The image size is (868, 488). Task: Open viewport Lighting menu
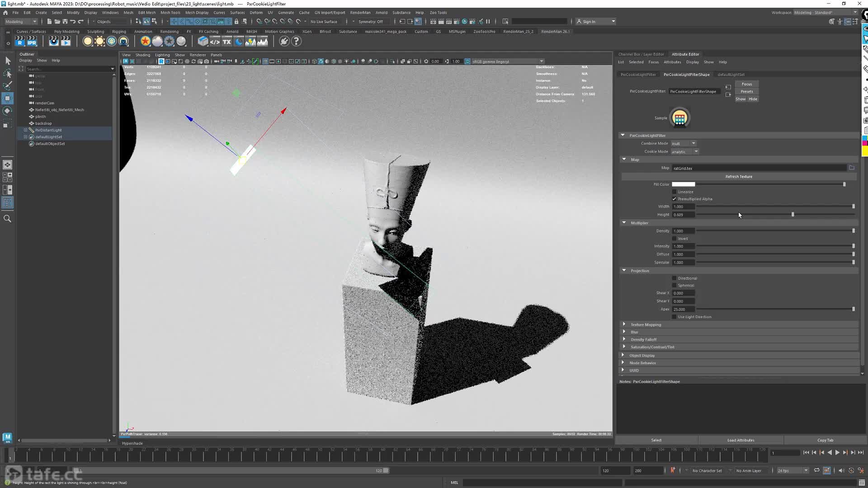162,55
